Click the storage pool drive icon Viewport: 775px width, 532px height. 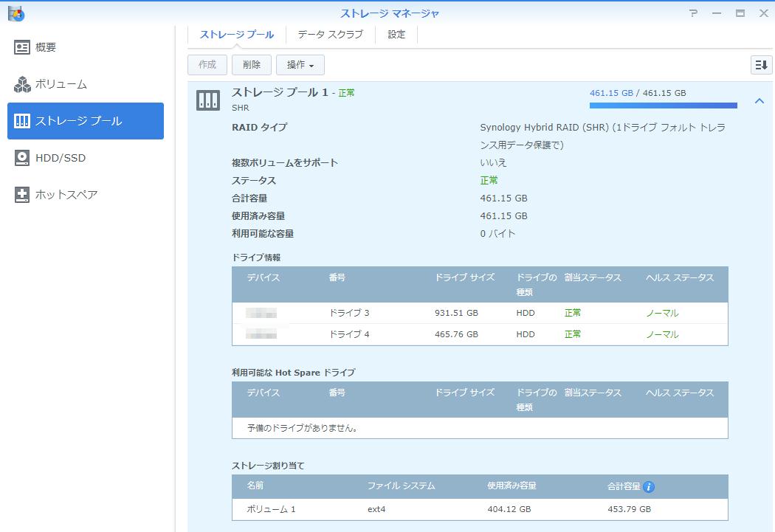[x=207, y=99]
